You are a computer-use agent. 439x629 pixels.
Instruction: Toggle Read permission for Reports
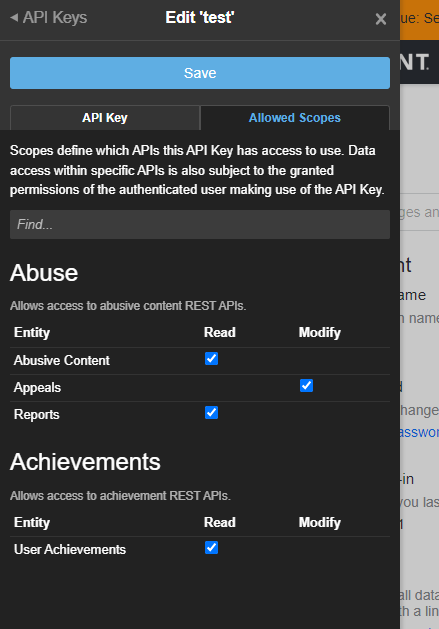click(211, 412)
